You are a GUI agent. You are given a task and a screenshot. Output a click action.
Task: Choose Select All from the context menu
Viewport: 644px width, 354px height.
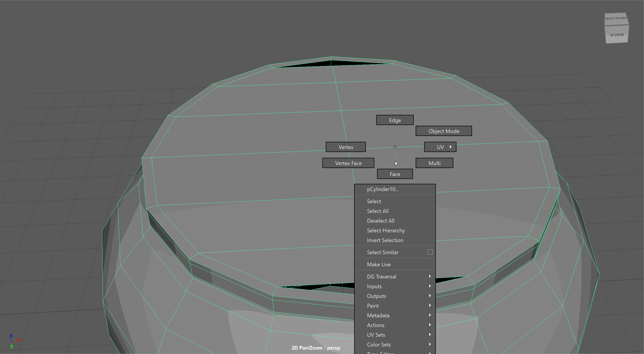tap(378, 211)
